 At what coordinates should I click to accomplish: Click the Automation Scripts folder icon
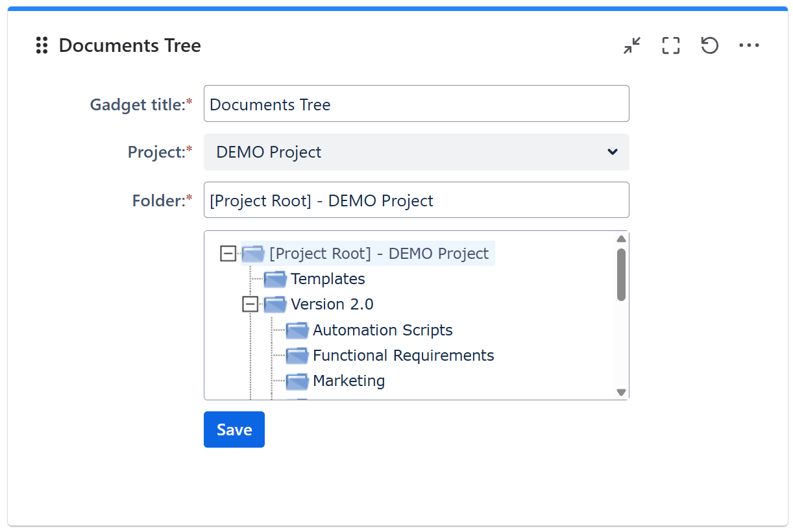coord(297,330)
